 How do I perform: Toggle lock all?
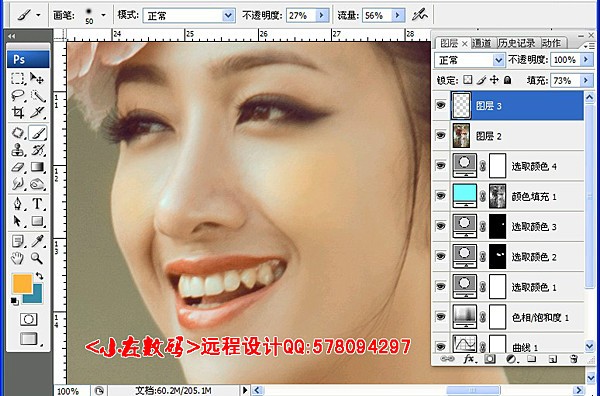point(507,80)
